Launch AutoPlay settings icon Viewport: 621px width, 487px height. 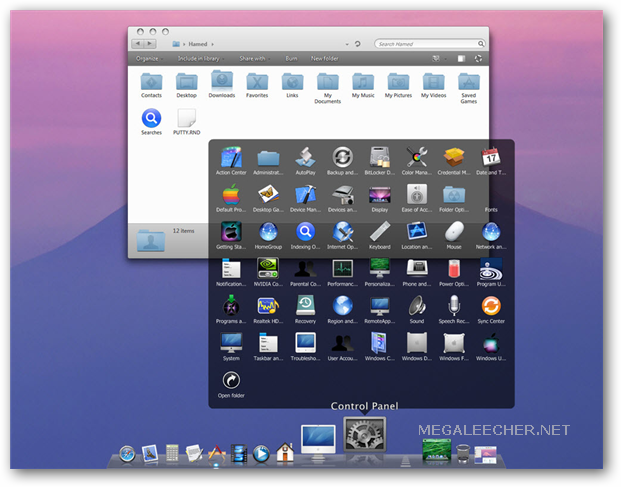pos(305,158)
